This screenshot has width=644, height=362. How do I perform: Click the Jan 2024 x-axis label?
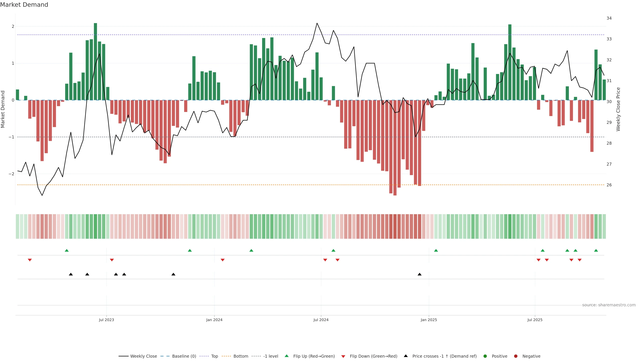[x=214, y=320]
